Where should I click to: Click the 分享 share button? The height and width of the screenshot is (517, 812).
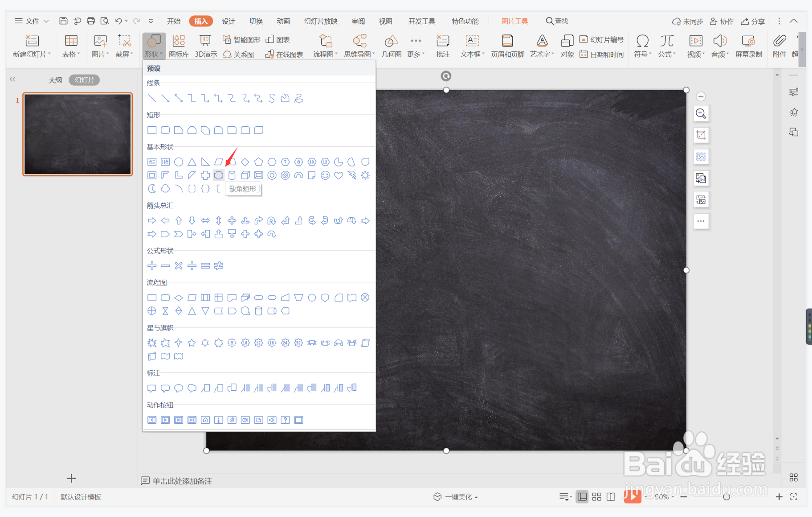tap(753, 21)
